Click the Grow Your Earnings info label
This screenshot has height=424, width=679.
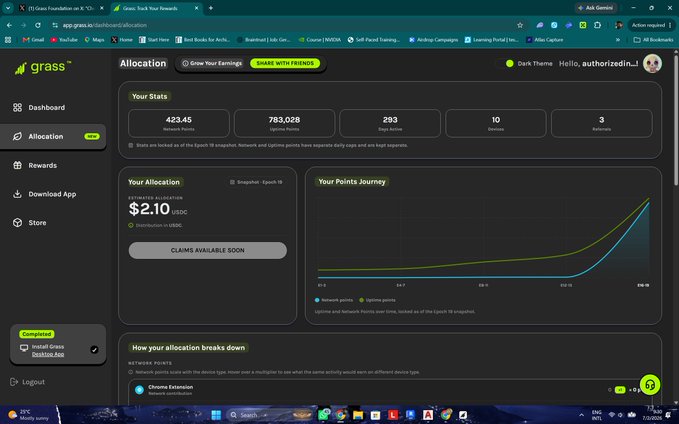coord(212,63)
